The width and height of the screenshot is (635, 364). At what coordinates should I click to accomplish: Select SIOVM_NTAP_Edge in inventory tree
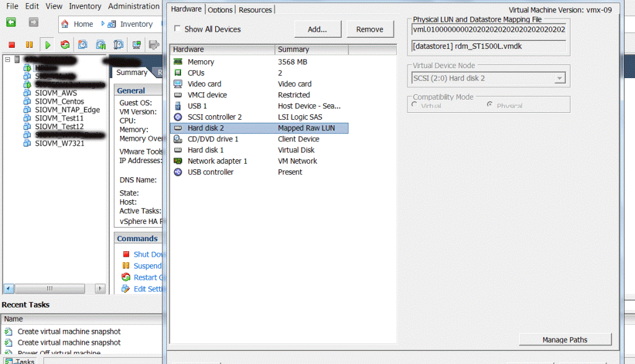pyautogui.click(x=67, y=110)
